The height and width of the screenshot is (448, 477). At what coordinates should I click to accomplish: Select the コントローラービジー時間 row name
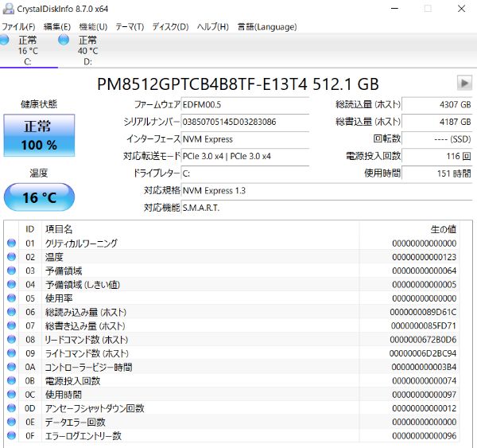pyautogui.click(x=88, y=367)
